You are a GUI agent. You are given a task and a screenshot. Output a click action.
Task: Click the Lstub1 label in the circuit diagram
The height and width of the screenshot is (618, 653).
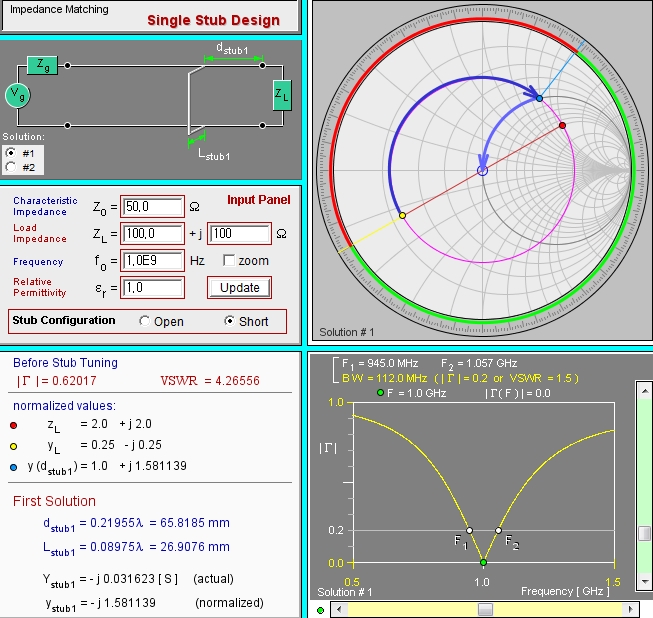[x=214, y=154]
